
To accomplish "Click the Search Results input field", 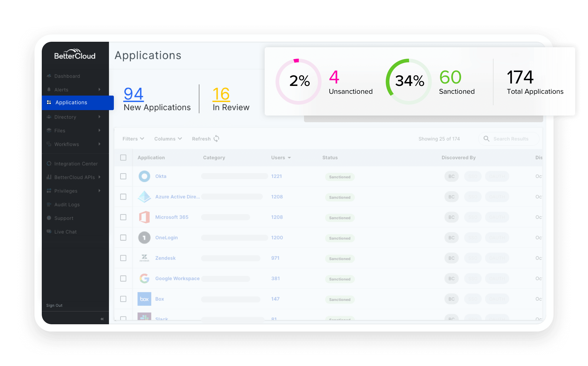I will (509, 139).
